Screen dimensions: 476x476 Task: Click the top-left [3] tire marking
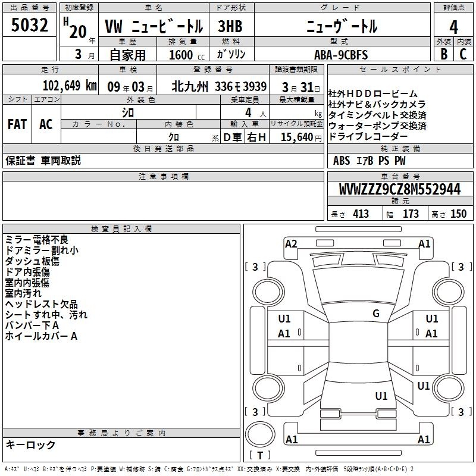point(255,267)
